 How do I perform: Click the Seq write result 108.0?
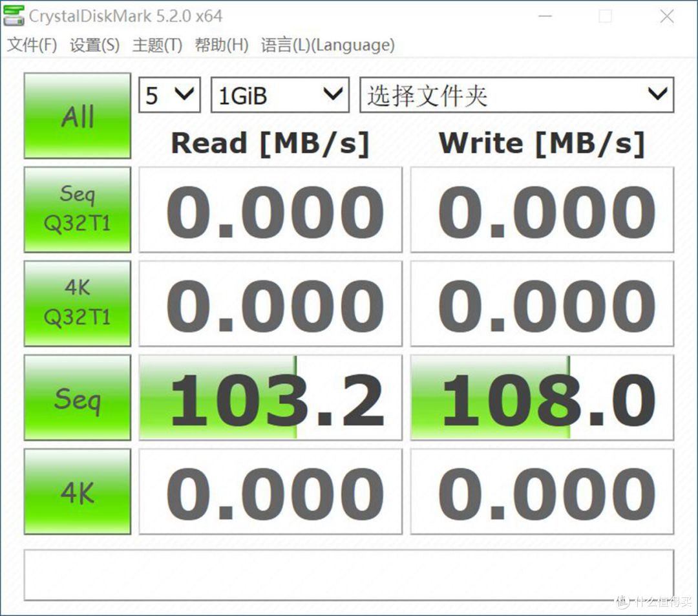click(542, 398)
